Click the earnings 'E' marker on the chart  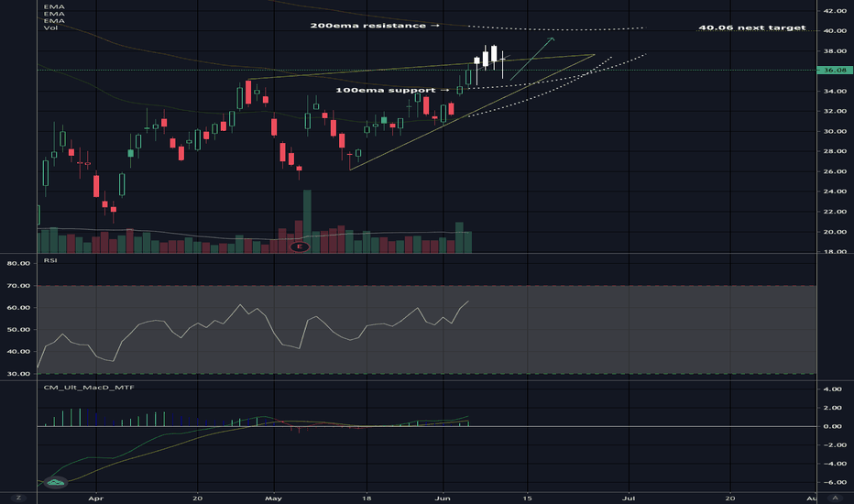(x=299, y=247)
